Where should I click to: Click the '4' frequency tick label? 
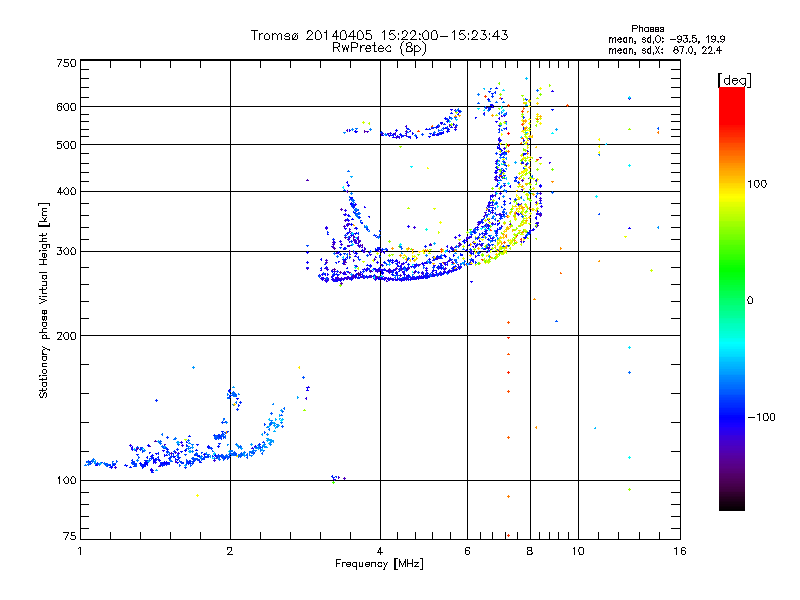click(x=380, y=551)
